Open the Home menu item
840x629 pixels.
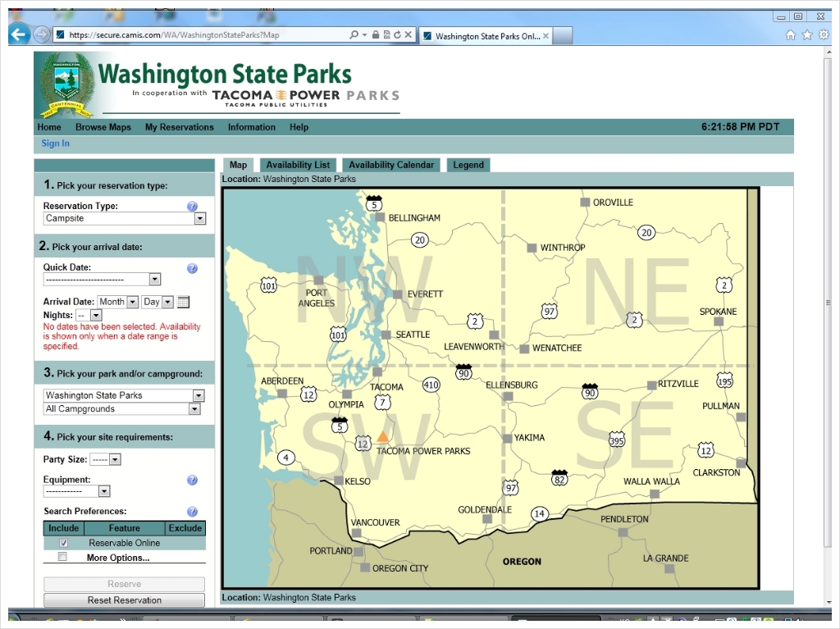pos(49,127)
